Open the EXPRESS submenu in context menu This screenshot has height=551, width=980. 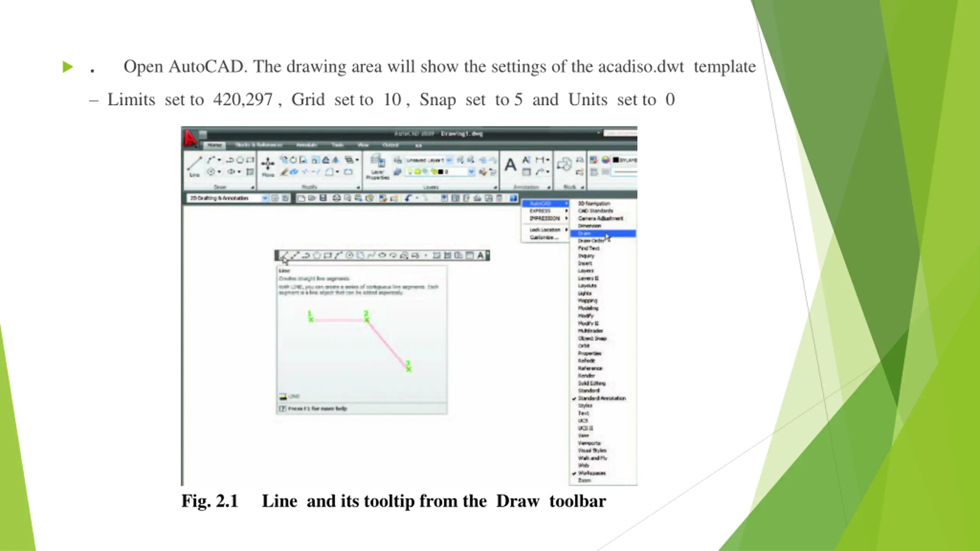(x=546, y=211)
